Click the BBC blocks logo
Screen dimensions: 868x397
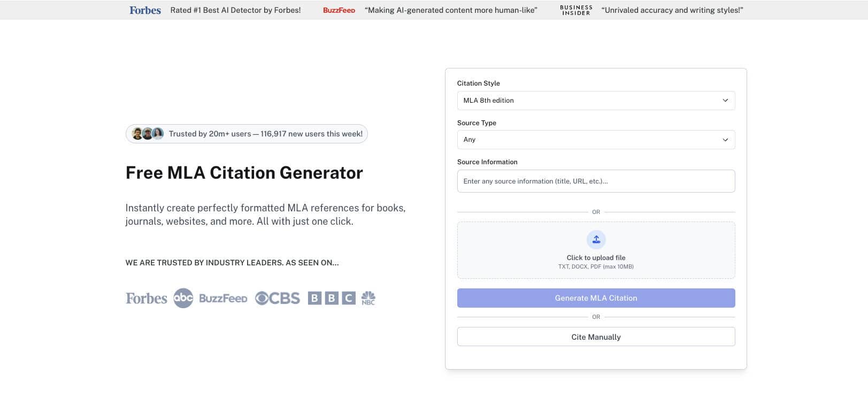pos(332,298)
